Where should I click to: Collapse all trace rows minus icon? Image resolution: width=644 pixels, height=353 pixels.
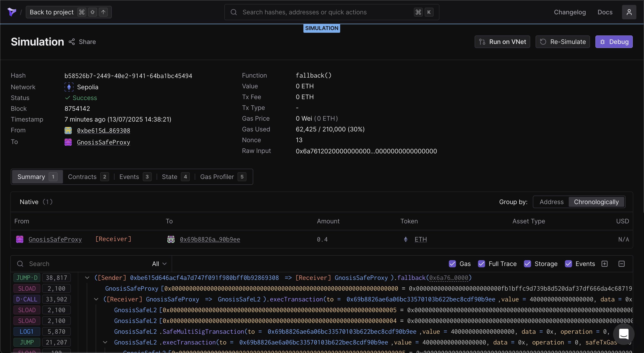click(621, 264)
